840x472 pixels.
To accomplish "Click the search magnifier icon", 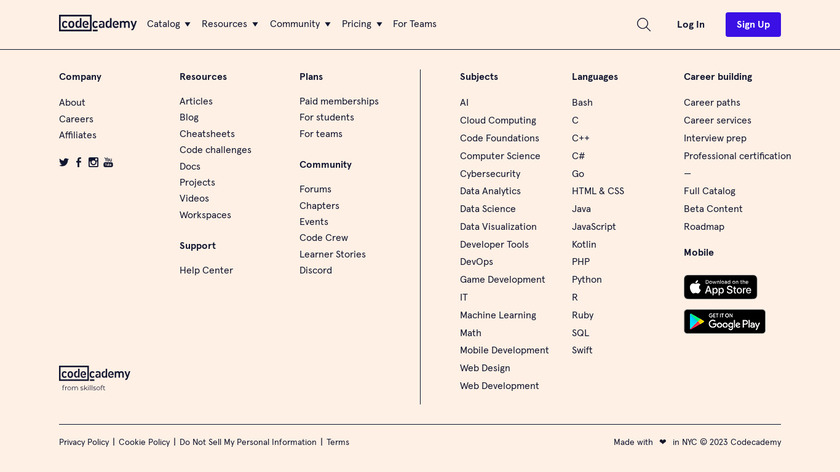I will (x=643, y=24).
